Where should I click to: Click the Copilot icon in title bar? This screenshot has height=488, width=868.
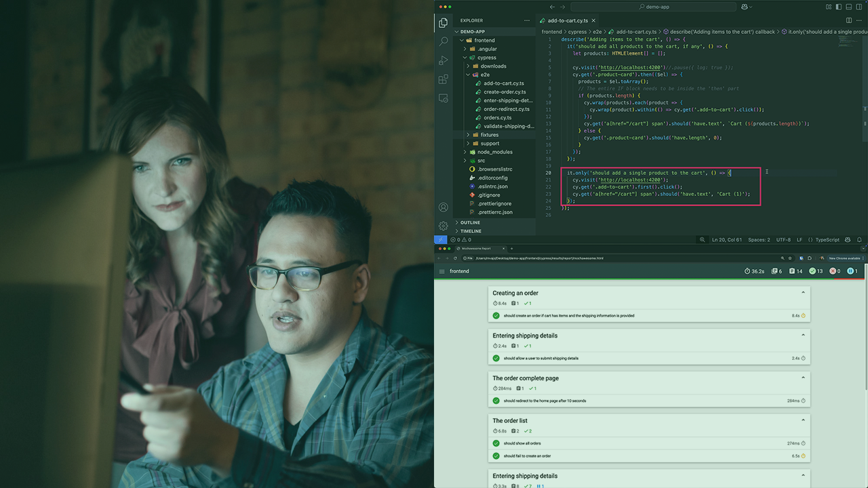tap(745, 7)
